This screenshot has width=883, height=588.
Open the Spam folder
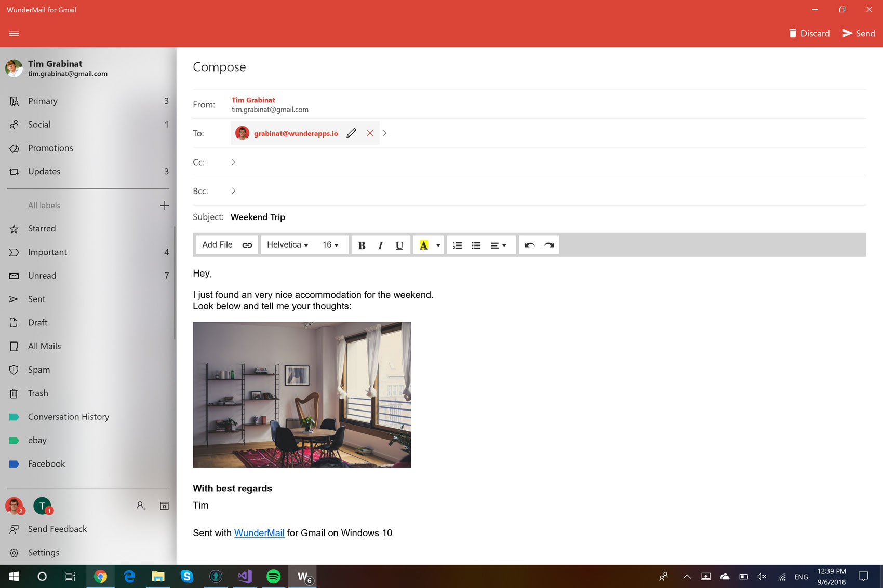click(88, 370)
